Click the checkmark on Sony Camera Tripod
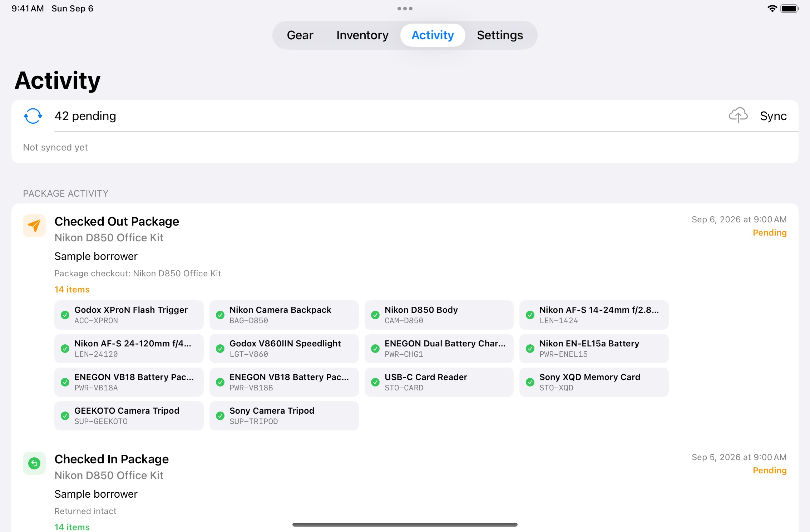Screen dimensions: 810x532 click(x=220, y=416)
